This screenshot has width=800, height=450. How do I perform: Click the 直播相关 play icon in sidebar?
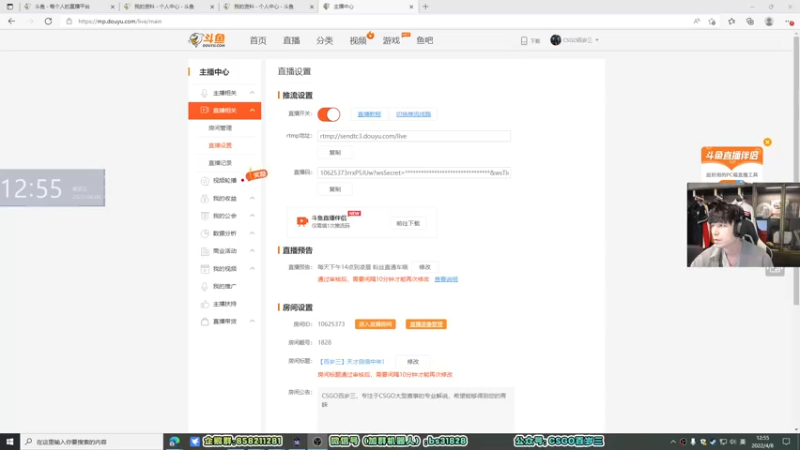pos(204,110)
